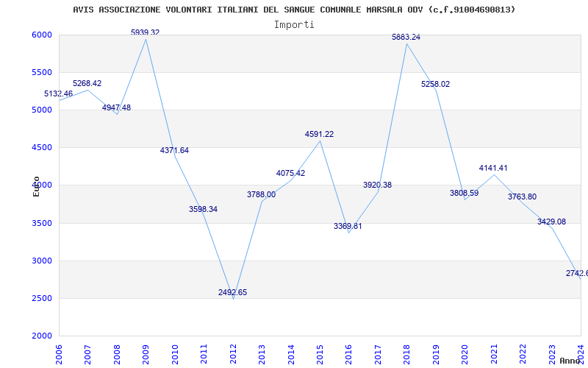Select data label 4591.22
The height and width of the screenshot is (368, 588).
pos(319,135)
